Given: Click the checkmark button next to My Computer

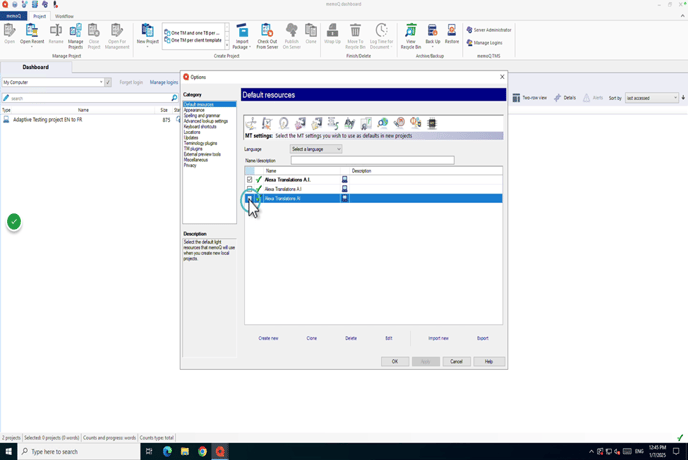Looking at the screenshot, I should click(x=108, y=82).
